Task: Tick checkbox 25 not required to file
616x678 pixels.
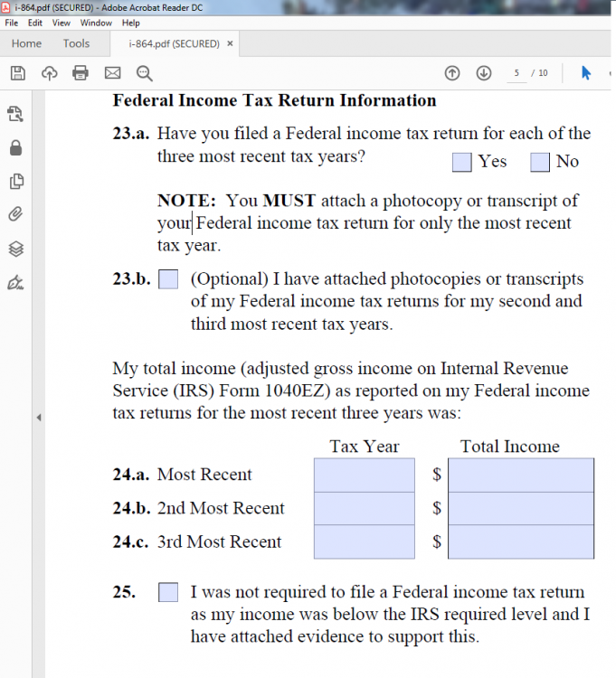Action: (x=168, y=592)
